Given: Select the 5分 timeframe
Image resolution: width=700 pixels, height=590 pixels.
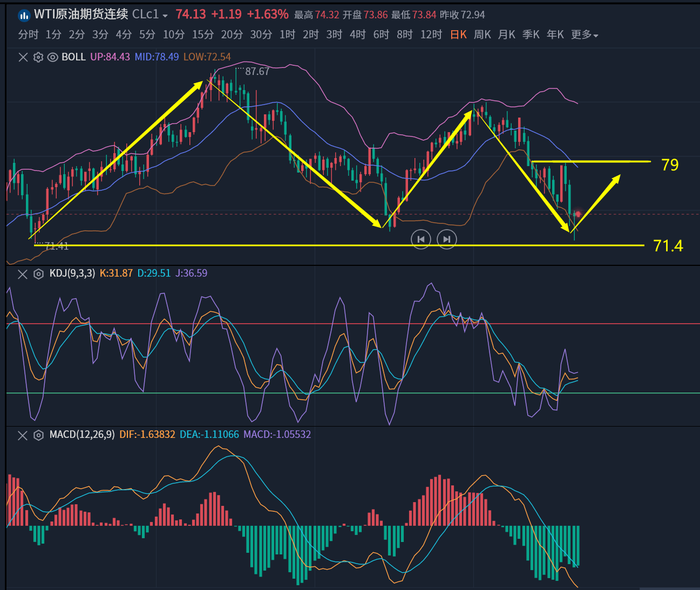Looking at the screenshot, I should 147,35.
